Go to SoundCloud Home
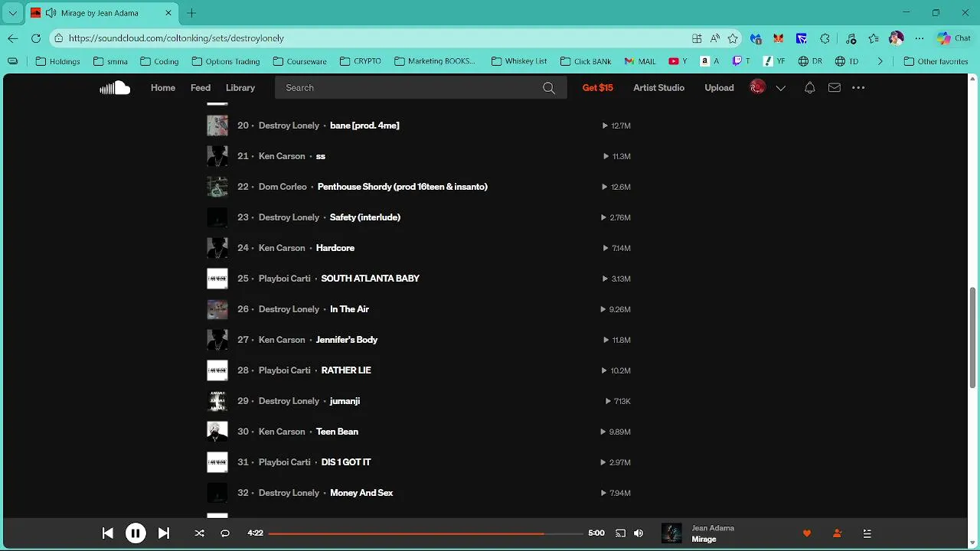Screen dimensions: 980x551 (163, 88)
